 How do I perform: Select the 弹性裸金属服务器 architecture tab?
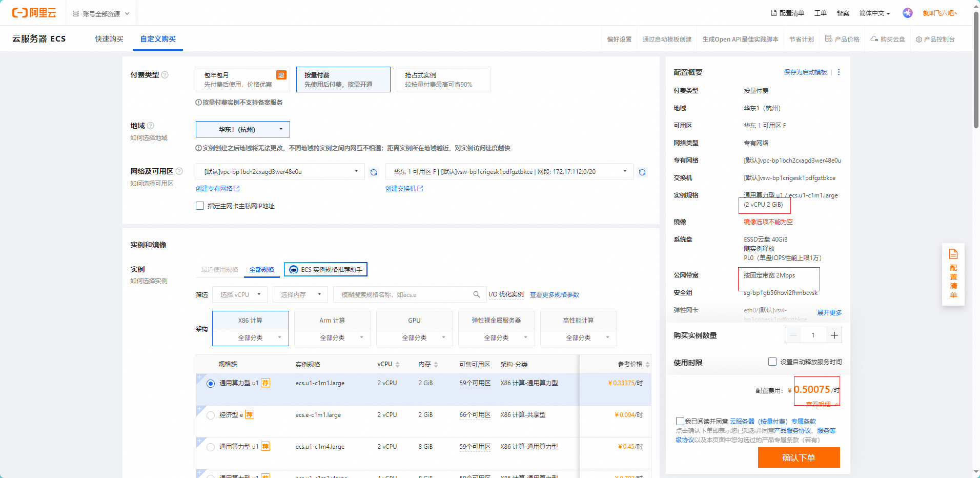point(497,320)
